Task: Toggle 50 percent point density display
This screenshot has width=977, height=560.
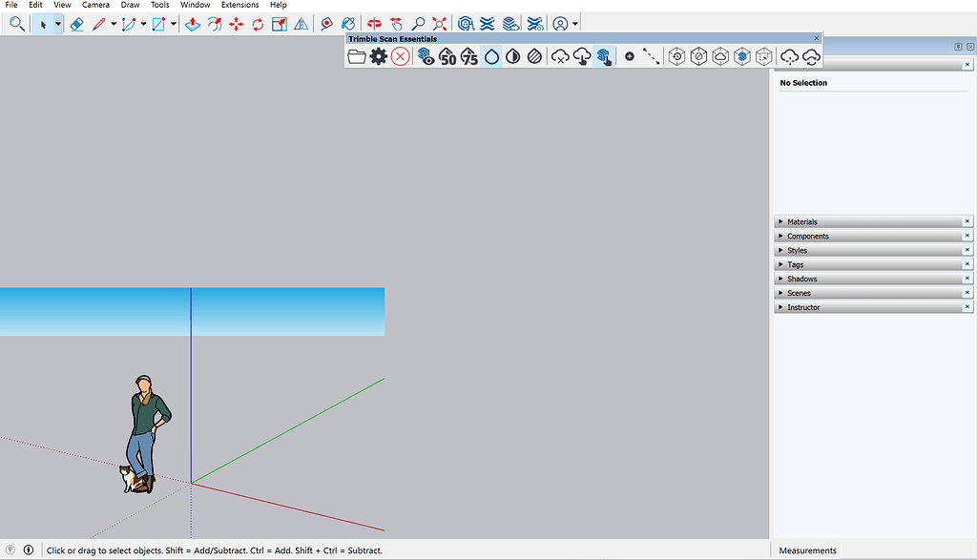Action: tap(447, 56)
